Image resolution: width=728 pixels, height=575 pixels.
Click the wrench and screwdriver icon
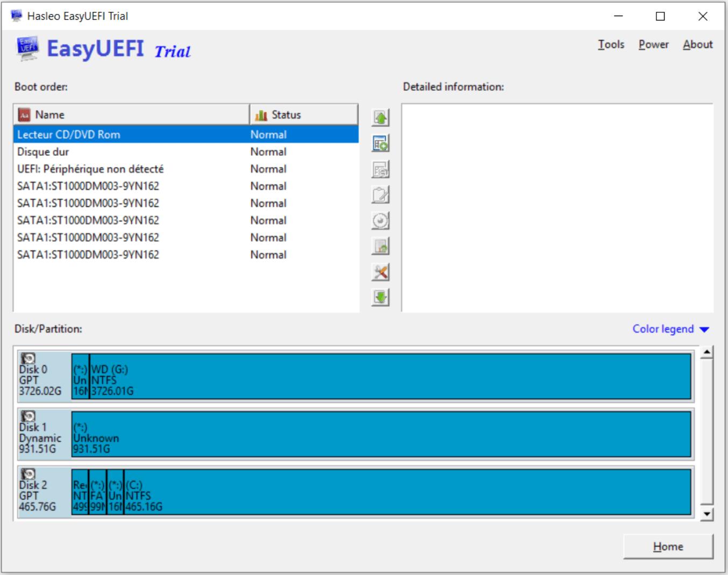[381, 272]
